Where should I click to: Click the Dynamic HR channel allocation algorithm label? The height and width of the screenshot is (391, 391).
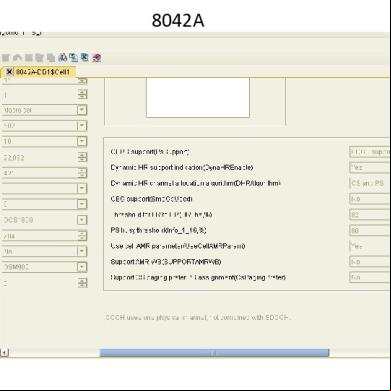pos(195,183)
